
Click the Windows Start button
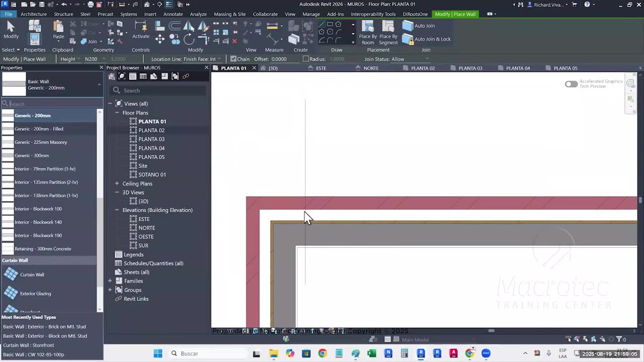[x=158, y=353]
